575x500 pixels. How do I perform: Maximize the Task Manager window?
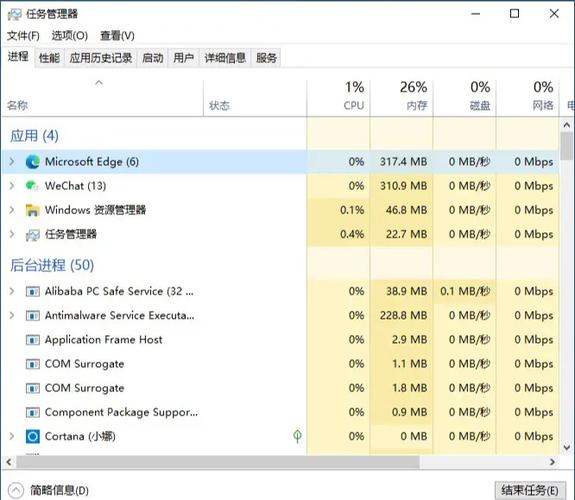tap(514, 14)
